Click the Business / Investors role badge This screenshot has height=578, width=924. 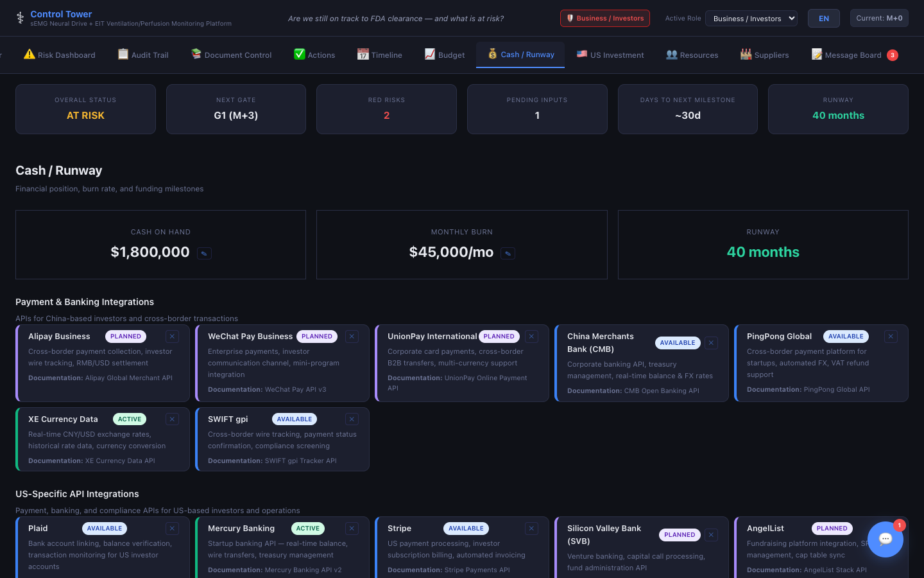[604, 19]
